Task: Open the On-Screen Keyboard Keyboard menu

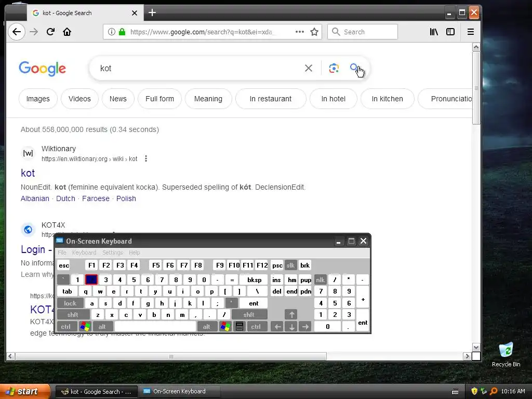Action: 84,252
